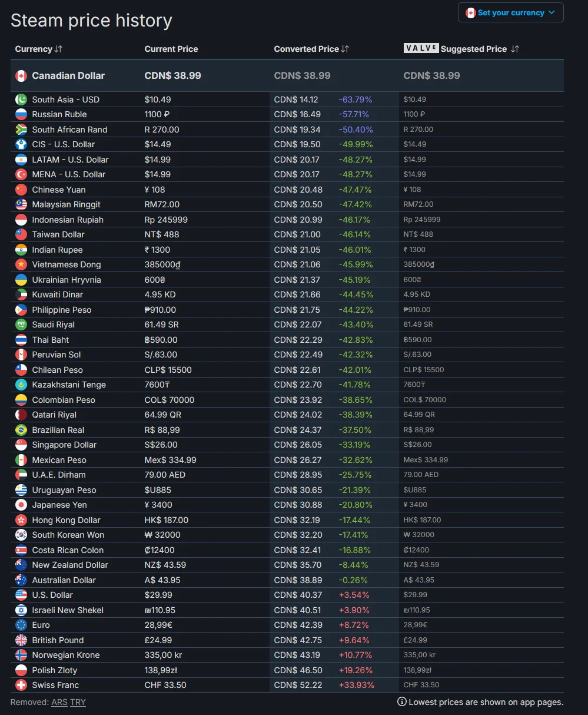The image size is (588, 715).
Task: Select the New Zealand Dollar currency name
Action: click(70, 565)
